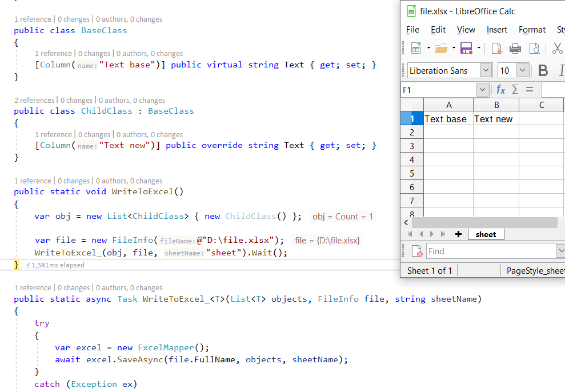Image resolution: width=565 pixels, height=392 pixels.
Task: Export the spreadsheet directly as PDF
Action: 496,49
